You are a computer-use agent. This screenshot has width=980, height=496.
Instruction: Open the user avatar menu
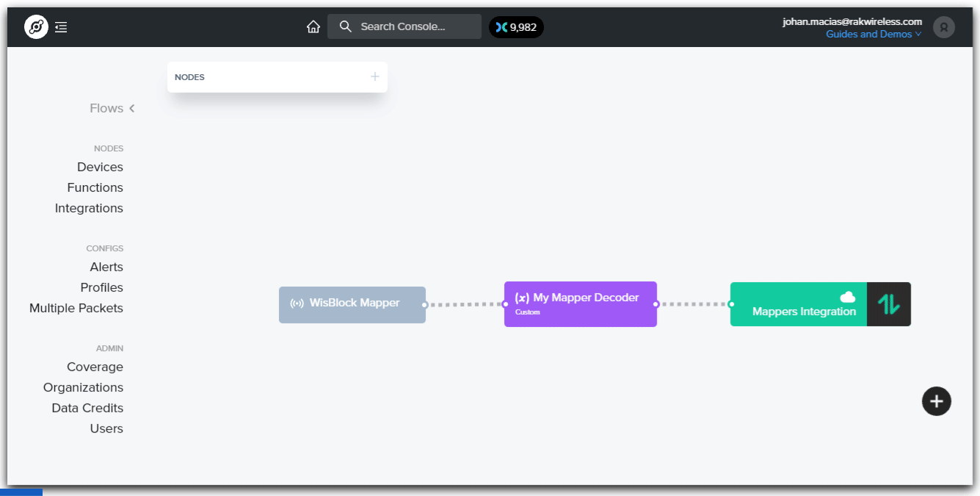(x=944, y=27)
